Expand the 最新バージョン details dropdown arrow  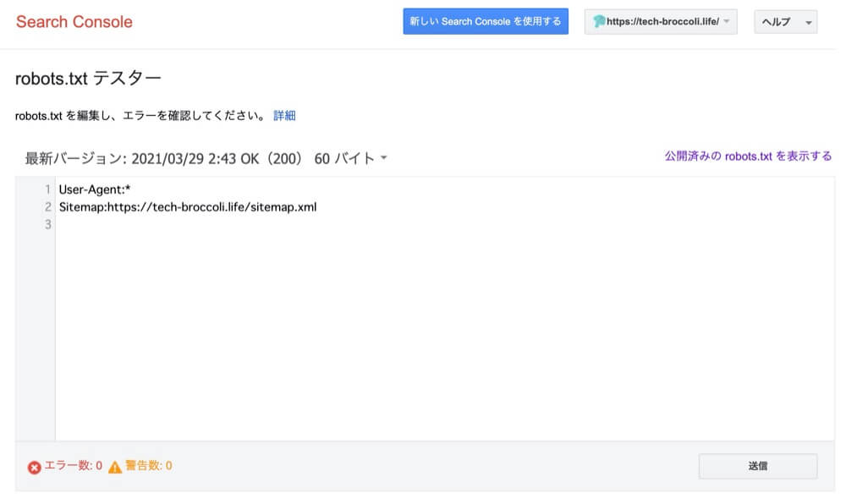385,157
